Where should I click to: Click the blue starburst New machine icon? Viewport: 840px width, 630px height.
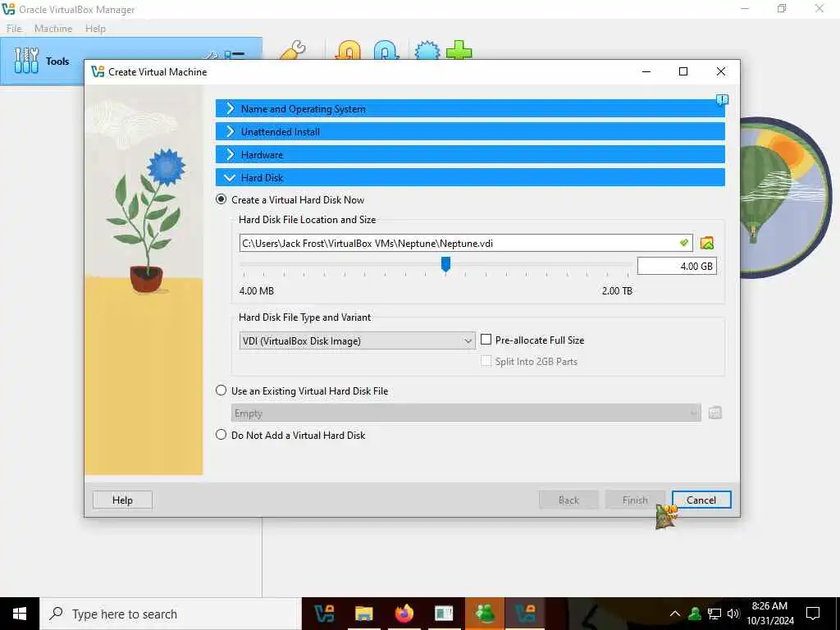pos(427,50)
